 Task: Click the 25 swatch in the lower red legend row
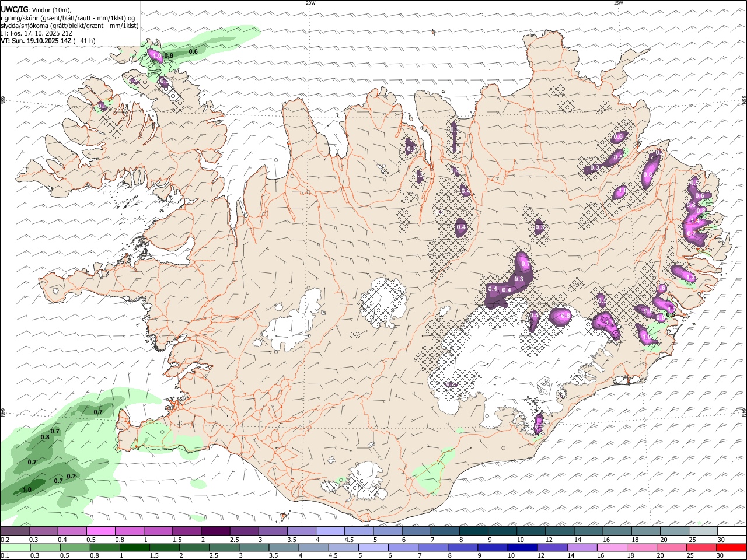(x=702, y=548)
